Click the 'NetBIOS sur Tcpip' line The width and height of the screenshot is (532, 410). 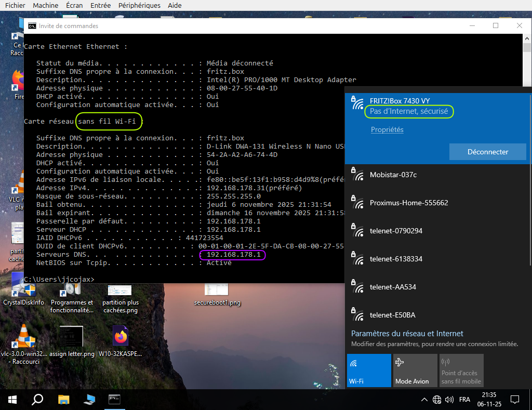coord(134,263)
